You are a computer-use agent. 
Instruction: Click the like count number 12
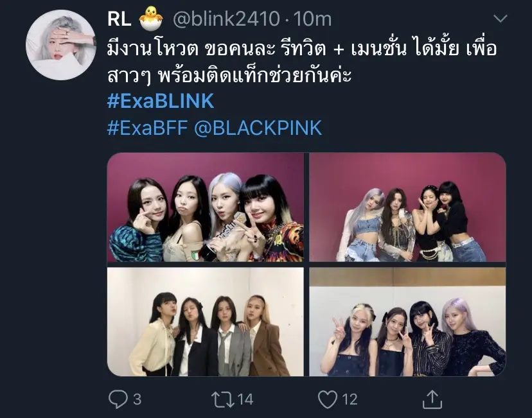pos(350,399)
